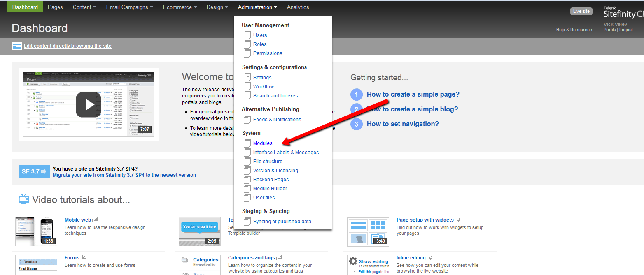Click the icon beside Edit content directly
Image resolution: width=644 pixels, height=275 pixels.
click(17, 46)
